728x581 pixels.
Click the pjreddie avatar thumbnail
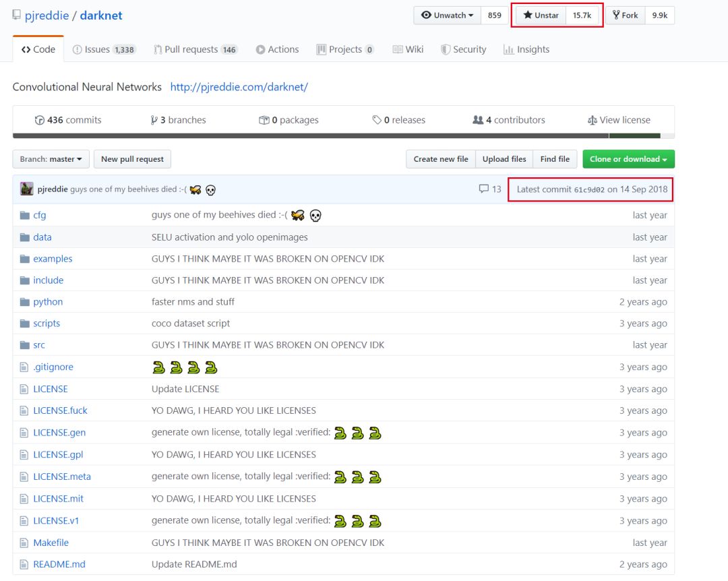pyautogui.click(x=27, y=189)
